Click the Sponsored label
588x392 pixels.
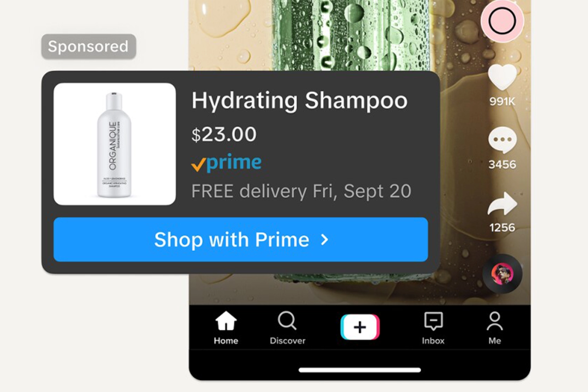(89, 46)
